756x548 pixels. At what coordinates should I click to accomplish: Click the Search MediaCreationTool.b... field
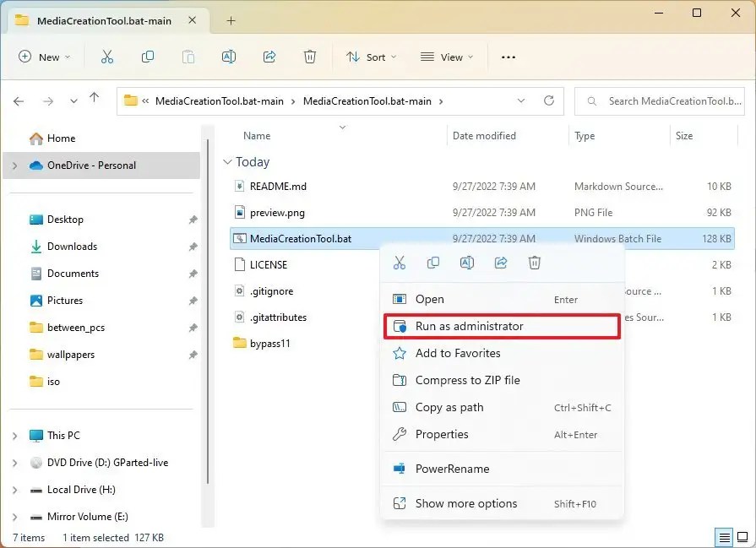click(x=659, y=101)
